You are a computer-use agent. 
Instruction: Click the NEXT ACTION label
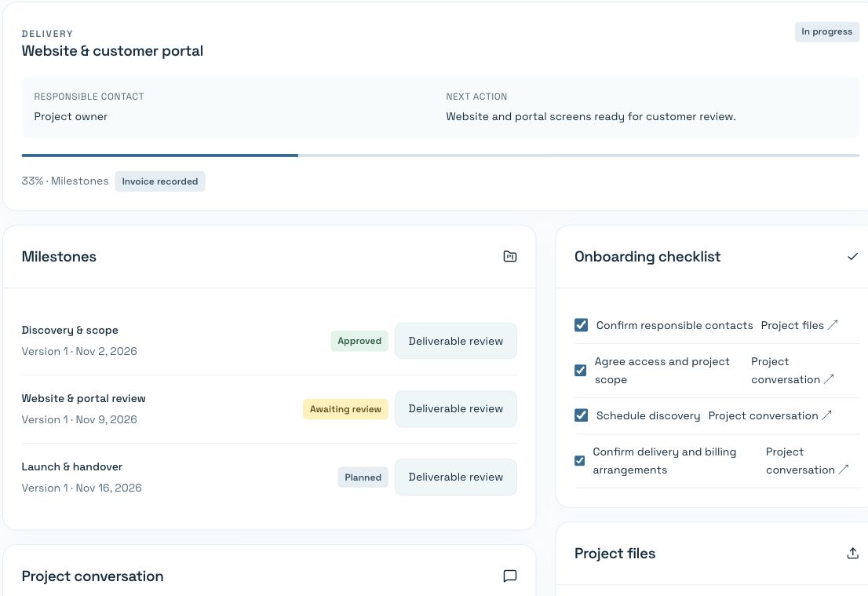(x=476, y=97)
